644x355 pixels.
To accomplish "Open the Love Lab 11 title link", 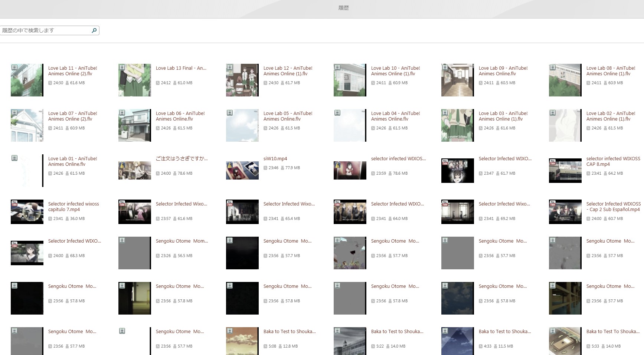I will 73,71.
